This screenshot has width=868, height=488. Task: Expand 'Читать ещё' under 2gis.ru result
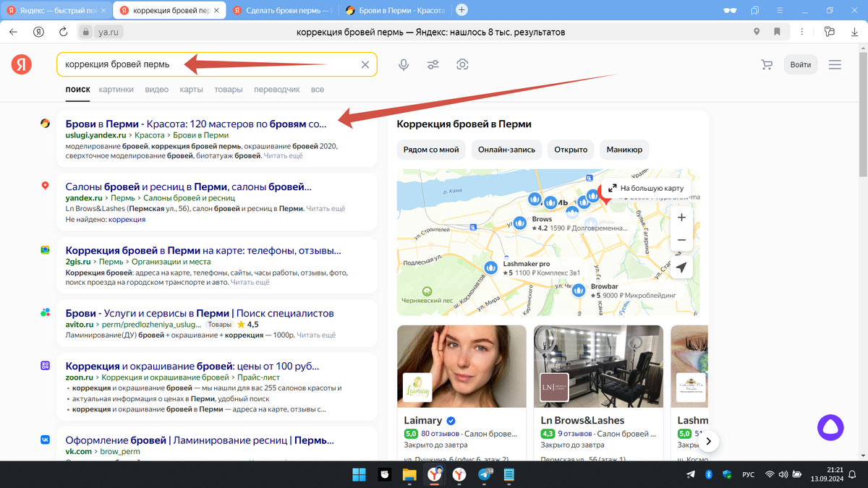coord(250,283)
